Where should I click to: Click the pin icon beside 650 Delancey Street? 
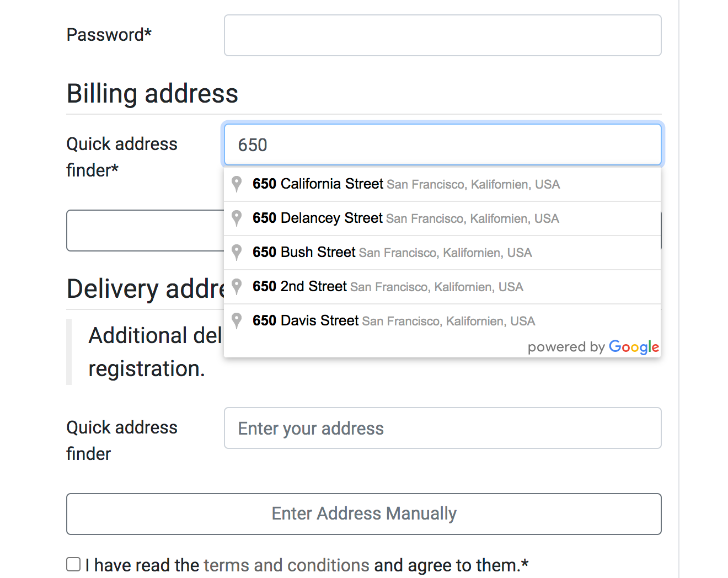click(x=237, y=218)
